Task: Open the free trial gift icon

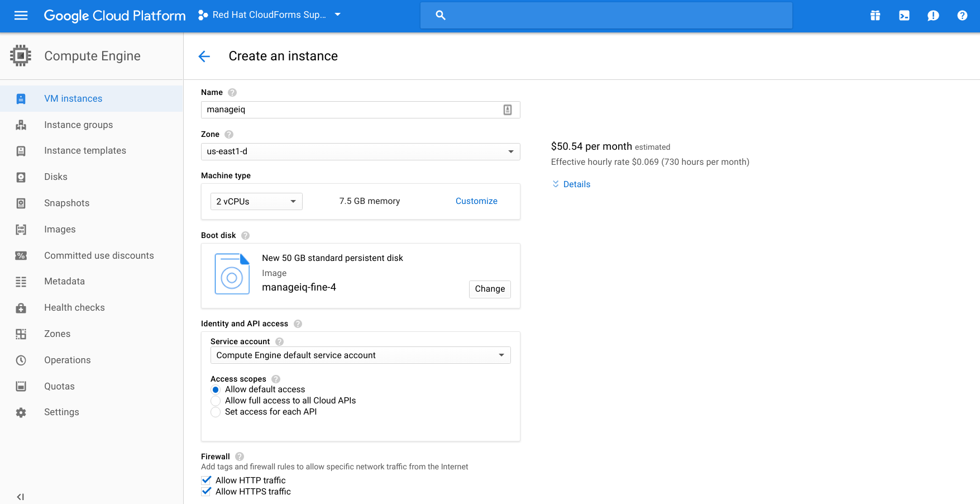Action: [x=875, y=16]
